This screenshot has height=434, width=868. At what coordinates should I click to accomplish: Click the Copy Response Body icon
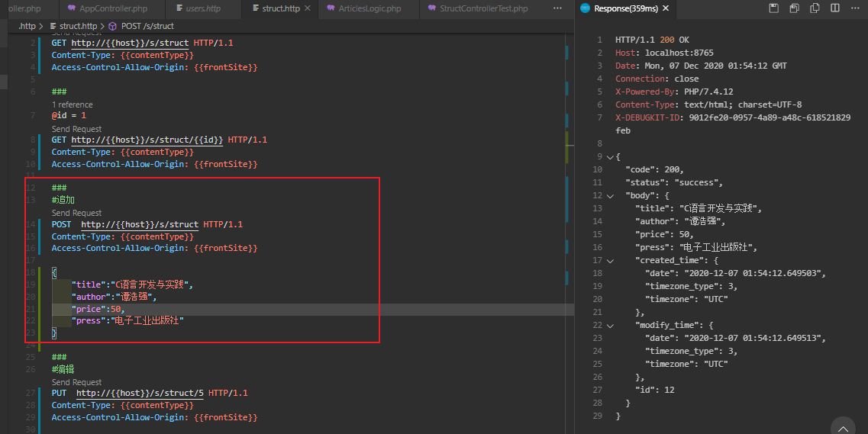coord(815,8)
